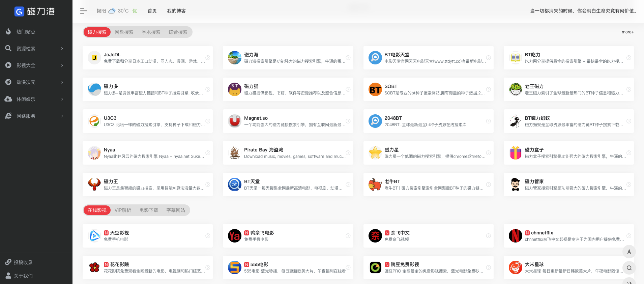This screenshot has width=644, height=284.
Task: Switch to the 字幕网站 tab
Action: point(176,210)
